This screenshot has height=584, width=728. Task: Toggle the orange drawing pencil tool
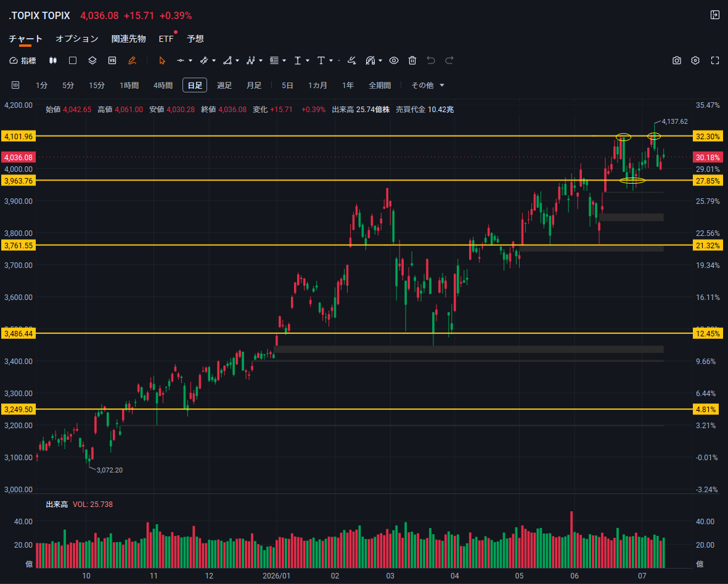[x=132, y=61]
